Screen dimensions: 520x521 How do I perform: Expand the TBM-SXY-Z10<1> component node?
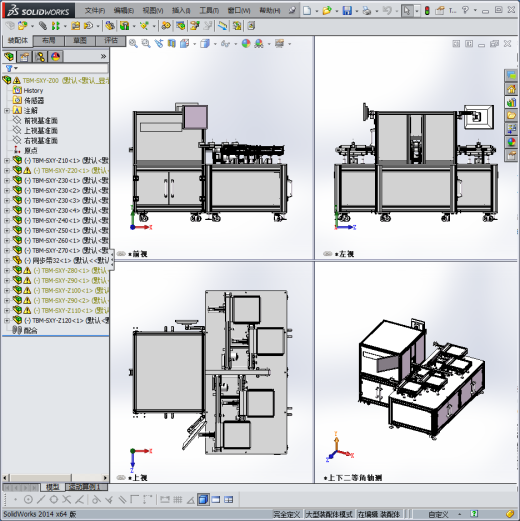[7, 161]
